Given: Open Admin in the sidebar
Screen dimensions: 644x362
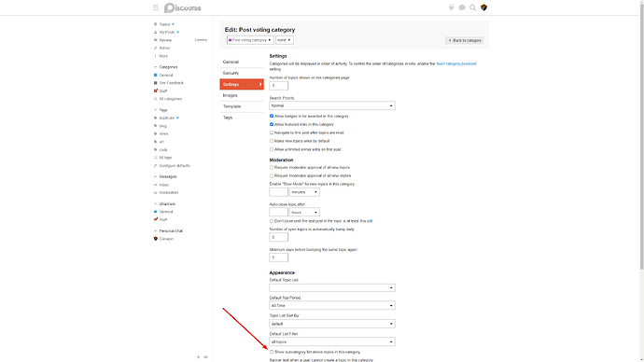Looking at the screenshot, I should tap(164, 48).
